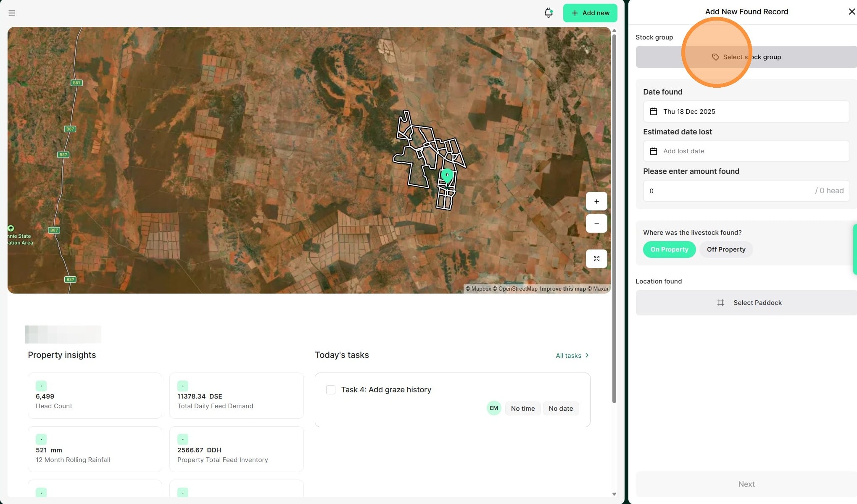857x504 pixels.
Task: Zoom out on the map
Action: 596,223
